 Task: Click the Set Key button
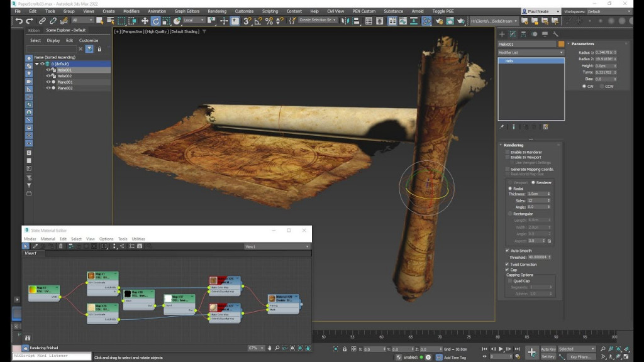(548, 357)
